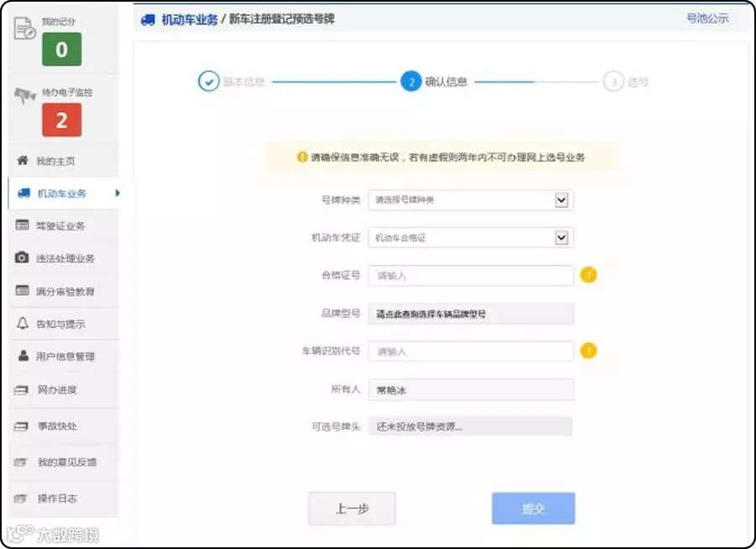Viewport: 756px width, 549px height.
Task: Open 事故快处 sidebar menu
Action: coord(64,426)
